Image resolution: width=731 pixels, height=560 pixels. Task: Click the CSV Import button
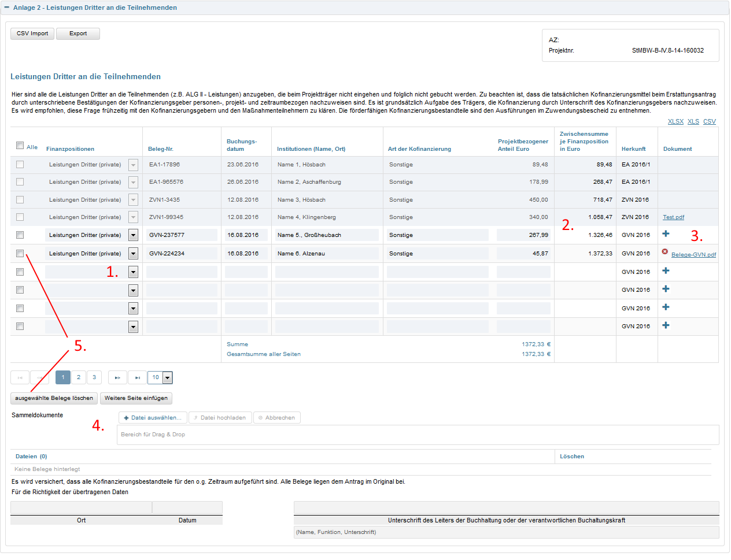pos(32,34)
